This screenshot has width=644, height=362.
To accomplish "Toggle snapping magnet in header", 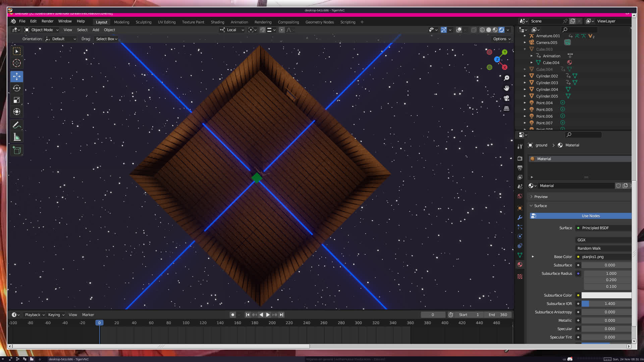I will coord(263,30).
